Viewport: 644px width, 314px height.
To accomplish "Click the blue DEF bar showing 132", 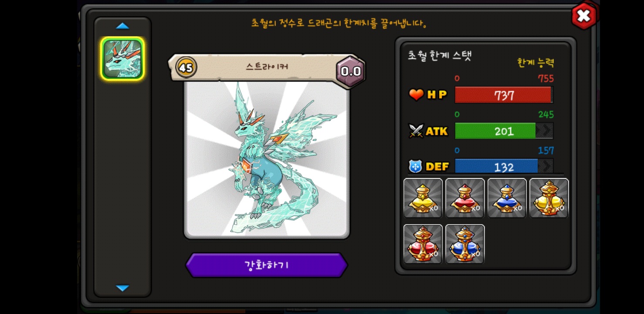I will tap(504, 166).
